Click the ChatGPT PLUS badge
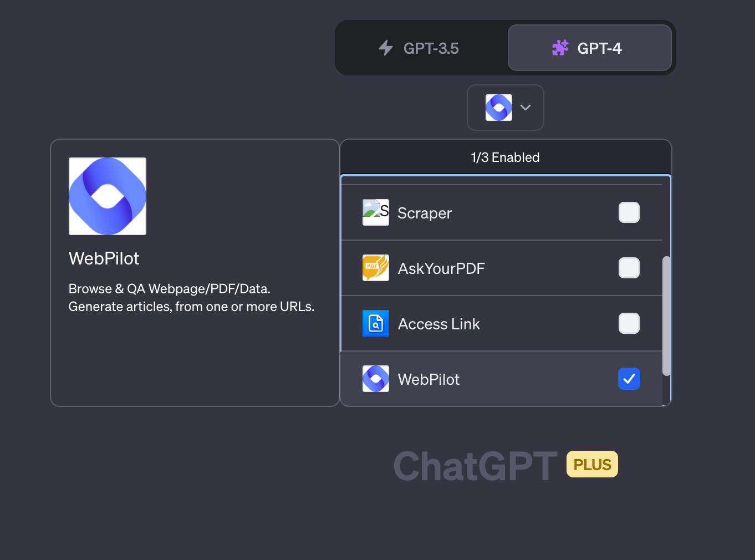The image size is (755, 560). coord(592,464)
